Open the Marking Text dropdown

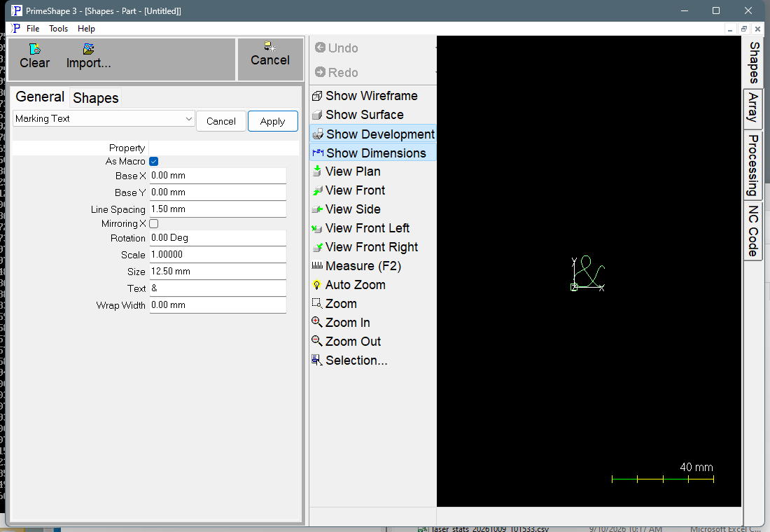[104, 118]
